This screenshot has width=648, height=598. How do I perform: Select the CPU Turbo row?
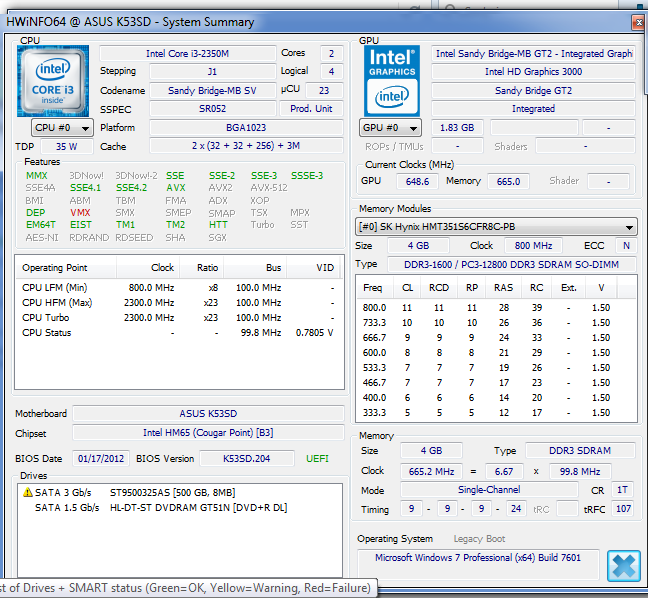179,318
